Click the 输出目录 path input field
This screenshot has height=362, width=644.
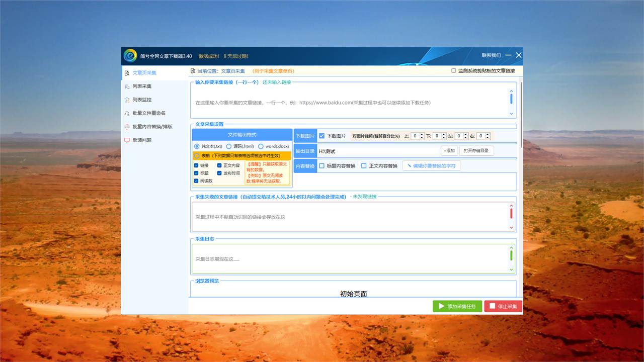click(x=378, y=151)
